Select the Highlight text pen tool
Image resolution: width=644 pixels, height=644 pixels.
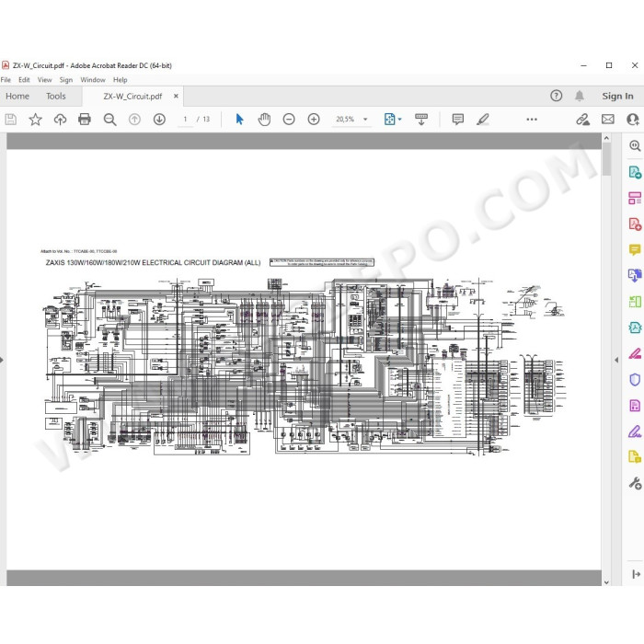[483, 120]
